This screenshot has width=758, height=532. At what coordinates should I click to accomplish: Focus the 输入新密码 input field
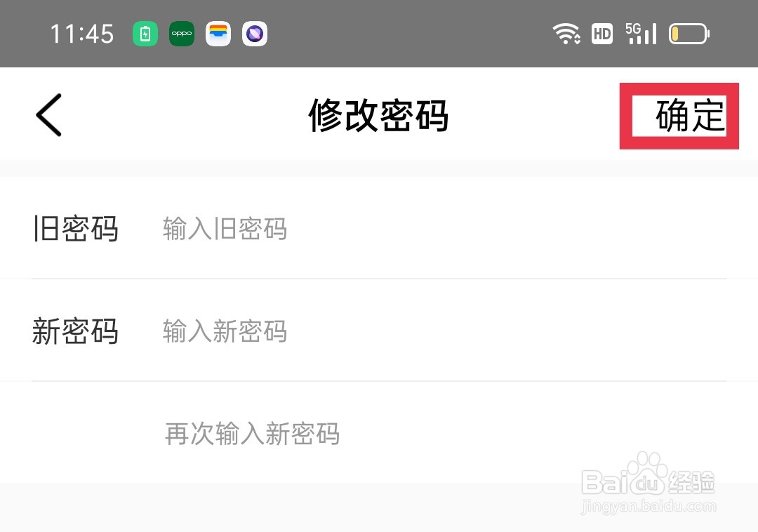click(x=444, y=331)
